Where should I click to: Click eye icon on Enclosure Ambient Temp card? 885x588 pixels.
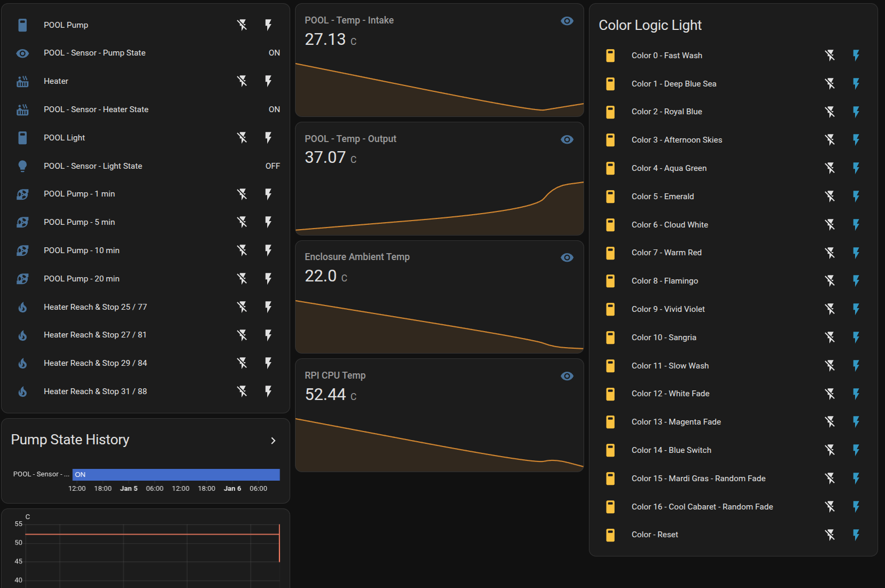coord(567,257)
